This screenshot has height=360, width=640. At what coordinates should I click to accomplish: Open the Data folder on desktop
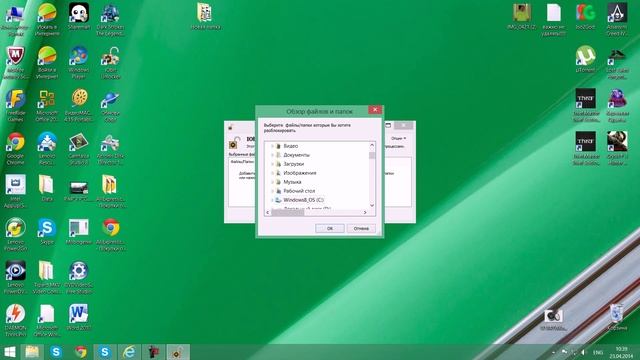[x=47, y=188]
